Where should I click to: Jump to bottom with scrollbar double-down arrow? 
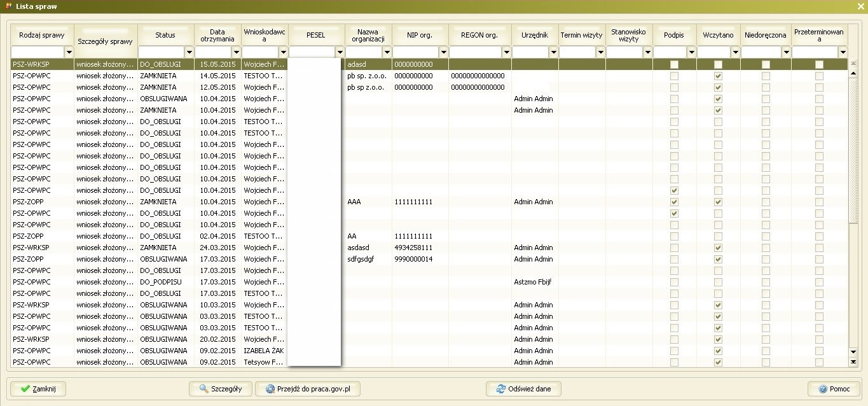pos(853,362)
